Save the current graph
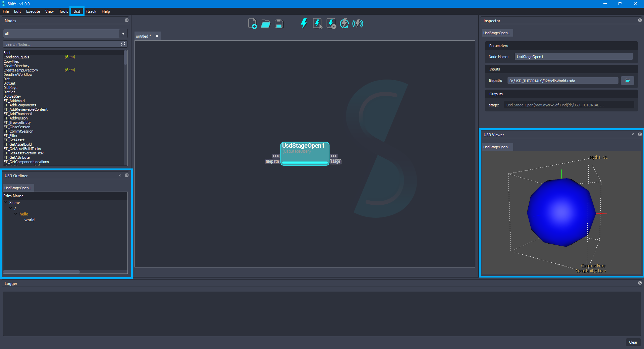Viewport: 644px width, 349px height. click(279, 23)
